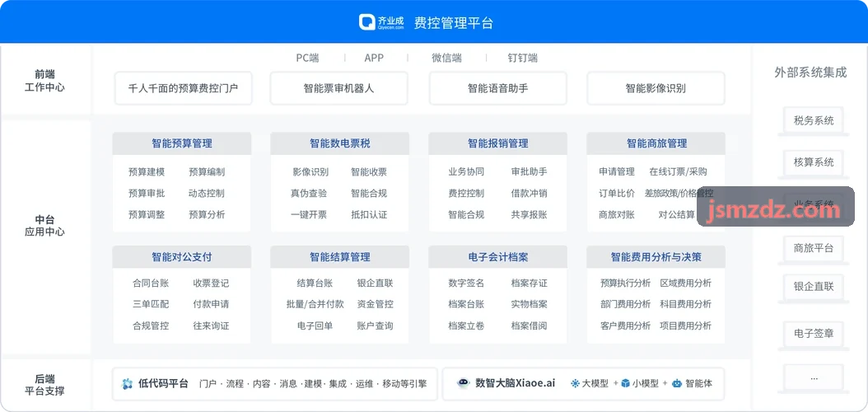Click the 数智大脑 Xiaoe.ai robot icon

464,383
